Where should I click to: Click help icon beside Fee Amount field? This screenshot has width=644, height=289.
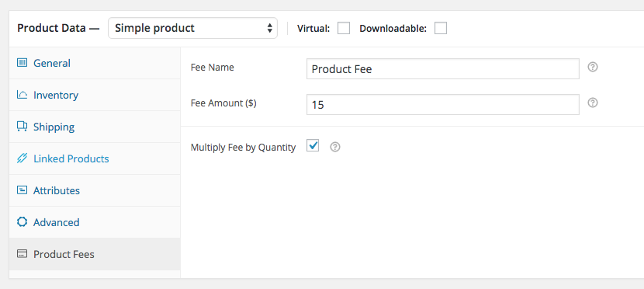click(x=592, y=103)
